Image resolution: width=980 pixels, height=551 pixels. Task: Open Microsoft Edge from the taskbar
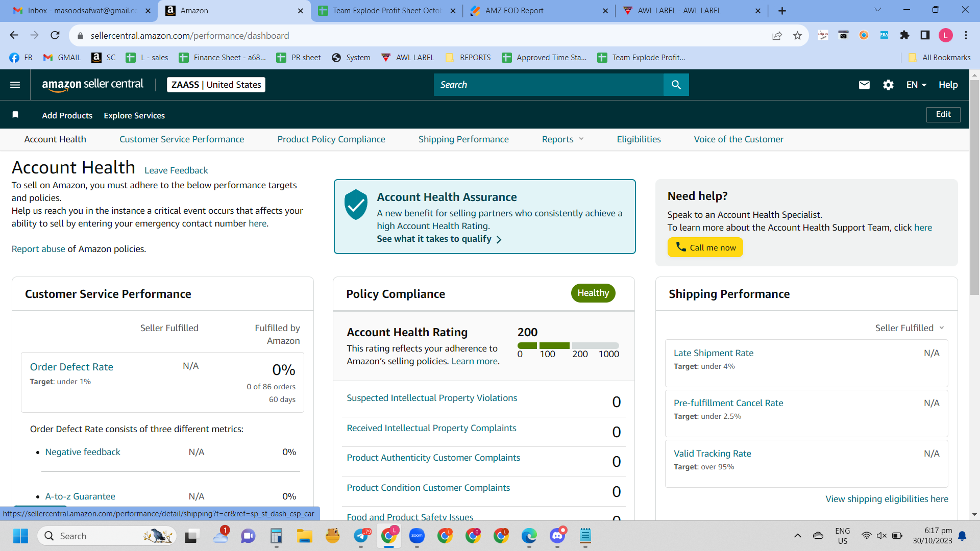tap(529, 536)
